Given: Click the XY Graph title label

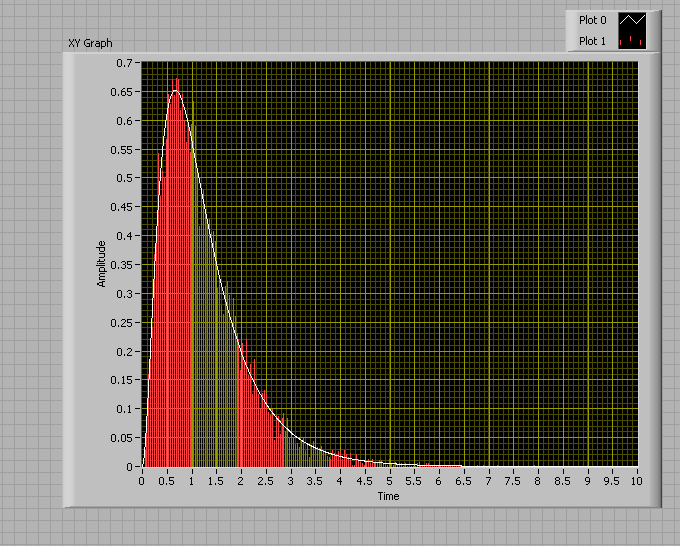Looking at the screenshot, I should (x=89, y=45).
